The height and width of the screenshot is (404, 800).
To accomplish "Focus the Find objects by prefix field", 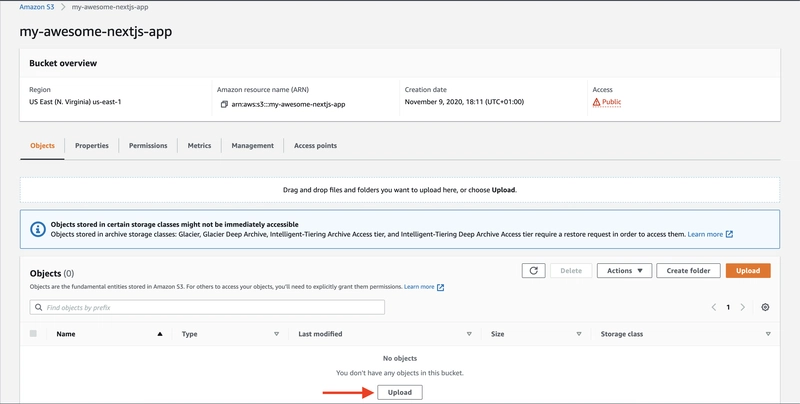I will (x=207, y=307).
